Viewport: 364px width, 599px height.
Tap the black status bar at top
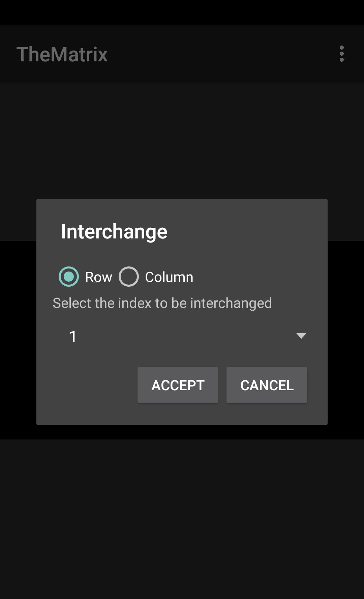182,12
